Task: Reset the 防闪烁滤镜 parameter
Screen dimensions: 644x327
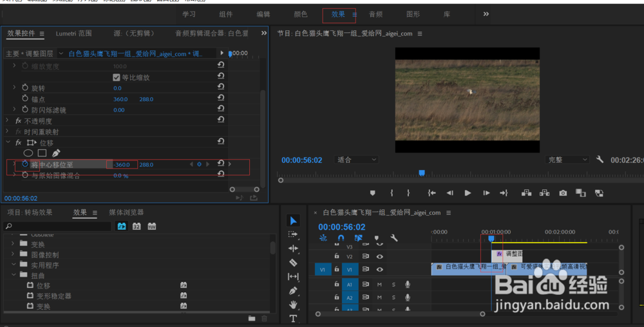Action: click(x=221, y=108)
